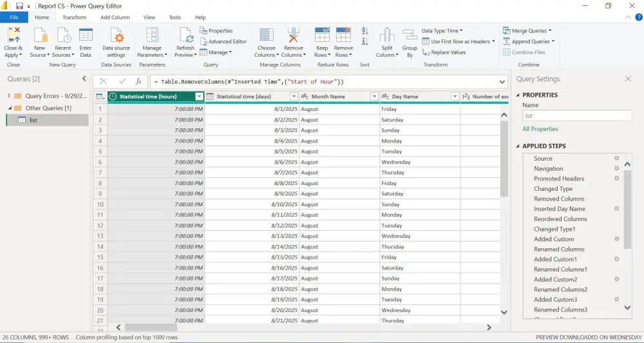Viewport: 644px width, 343px height.
Task: Switch to the Tools tab
Action: point(175,17)
